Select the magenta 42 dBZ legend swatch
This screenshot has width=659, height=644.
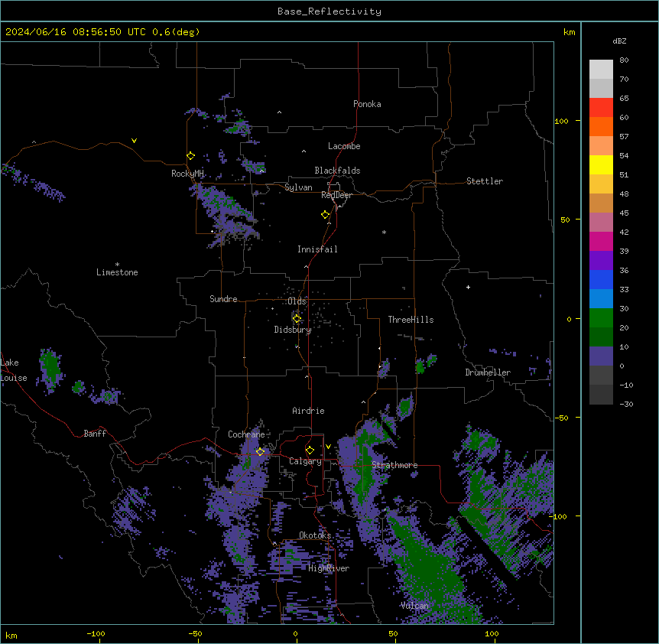(x=601, y=241)
